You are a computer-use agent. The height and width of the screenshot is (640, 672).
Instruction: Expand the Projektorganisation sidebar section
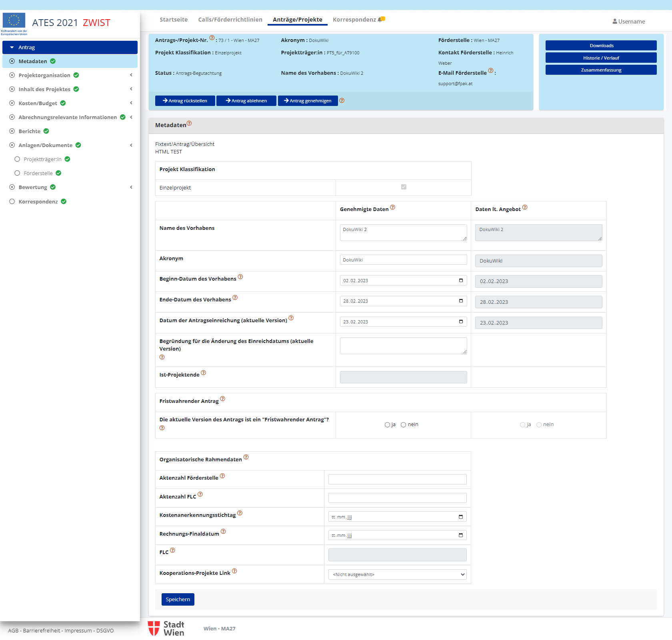click(131, 75)
